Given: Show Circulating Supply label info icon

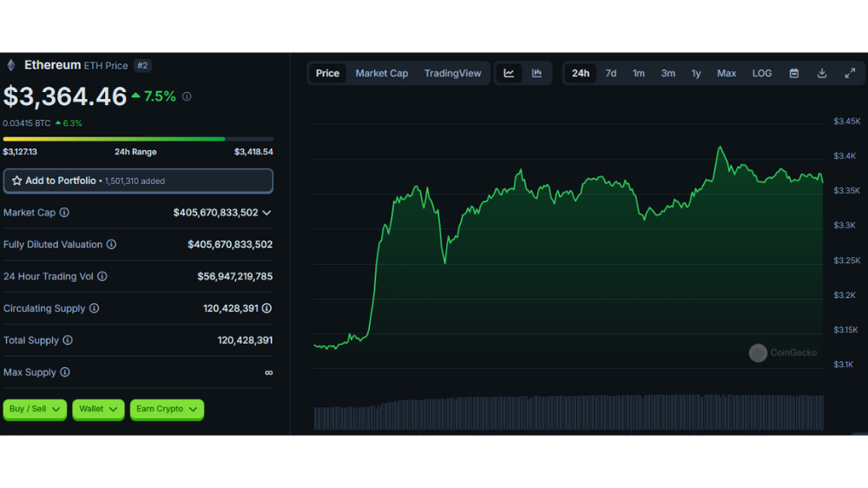Looking at the screenshot, I should (94, 308).
